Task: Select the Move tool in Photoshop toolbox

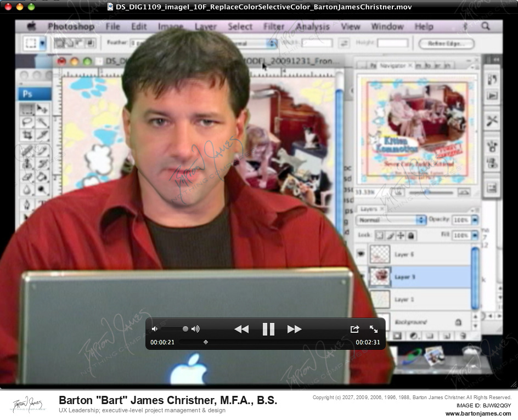Action: (x=42, y=109)
